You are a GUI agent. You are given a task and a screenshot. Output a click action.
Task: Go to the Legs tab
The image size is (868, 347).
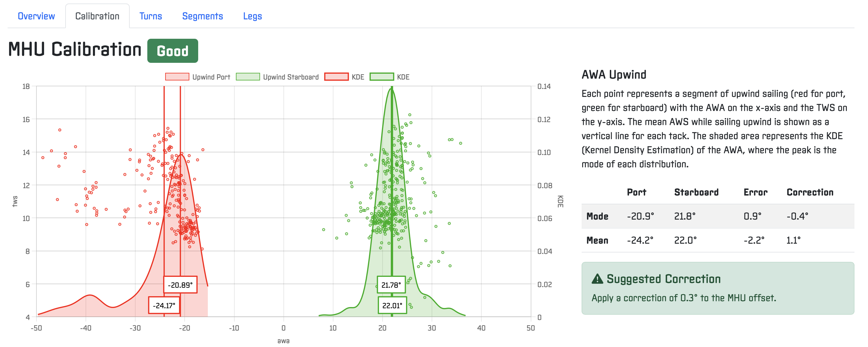coord(252,16)
